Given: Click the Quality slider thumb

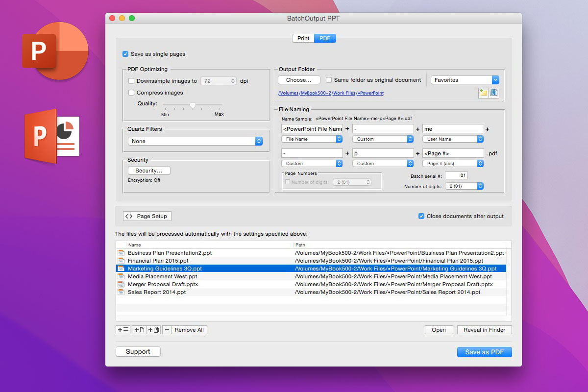Looking at the screenshot, I should pos(193,105).
